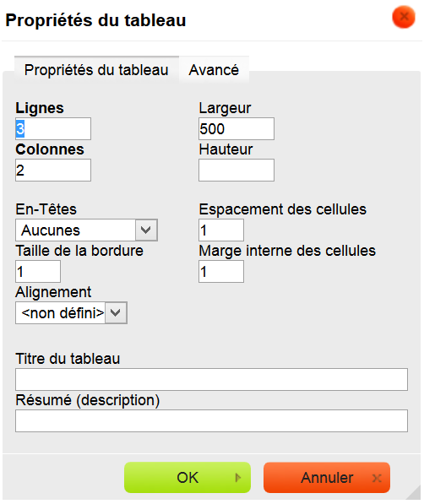The width and height of the screenshot is (424, 504).
Task: Click the dialog resize grip corner
Action: 414,492
